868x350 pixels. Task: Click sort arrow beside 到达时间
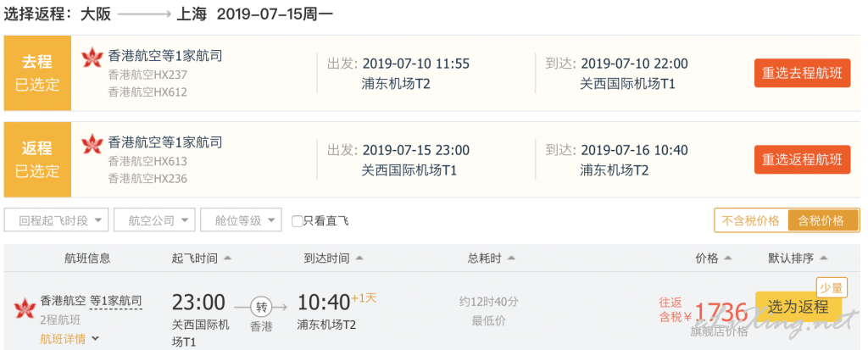pos(359,258)
